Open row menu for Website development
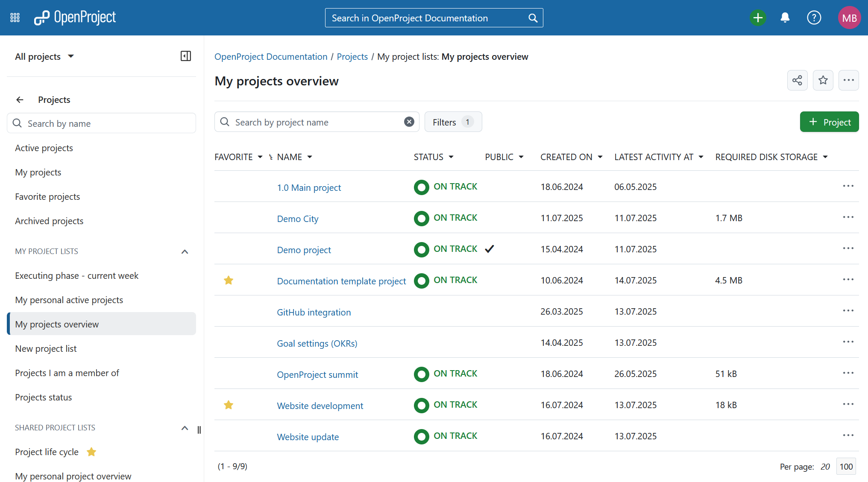 (x=848, y=404)
